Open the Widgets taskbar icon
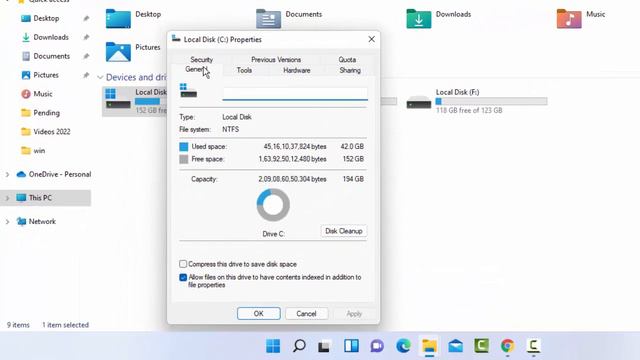The width and height of the screenshot is (640, 360). 351,346
